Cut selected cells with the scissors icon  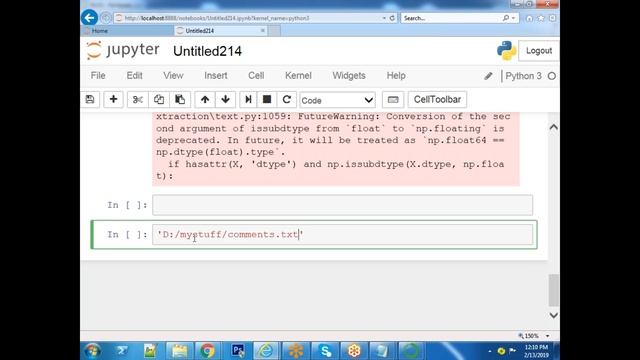pyautogui.click(x=138, y=100)
